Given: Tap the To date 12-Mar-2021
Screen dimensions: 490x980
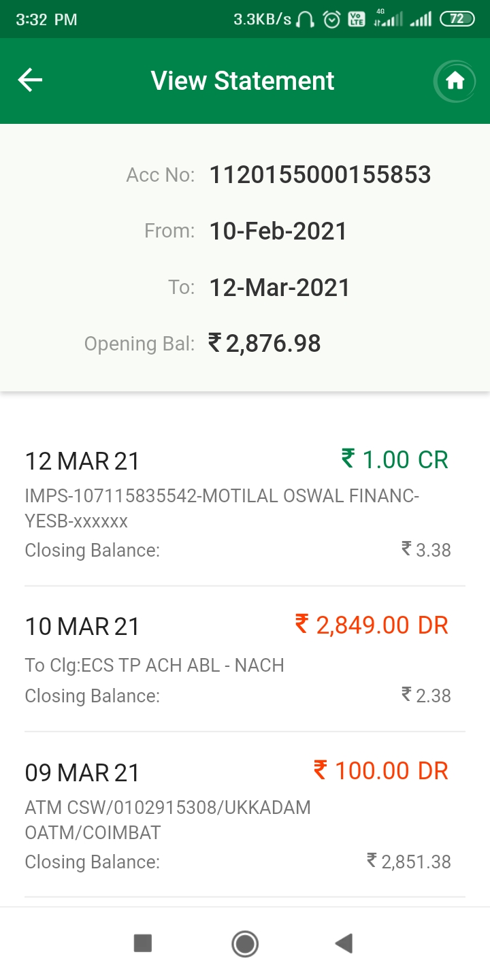Looking at the screenshot, I should pyautogui.click(x=280, y=287).
